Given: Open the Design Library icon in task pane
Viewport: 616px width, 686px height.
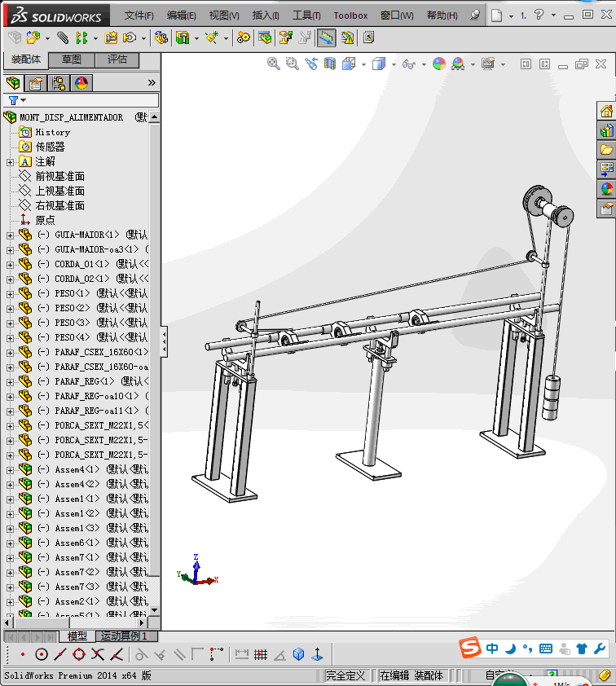Looking at the screenshot, I should click(606, 130).
